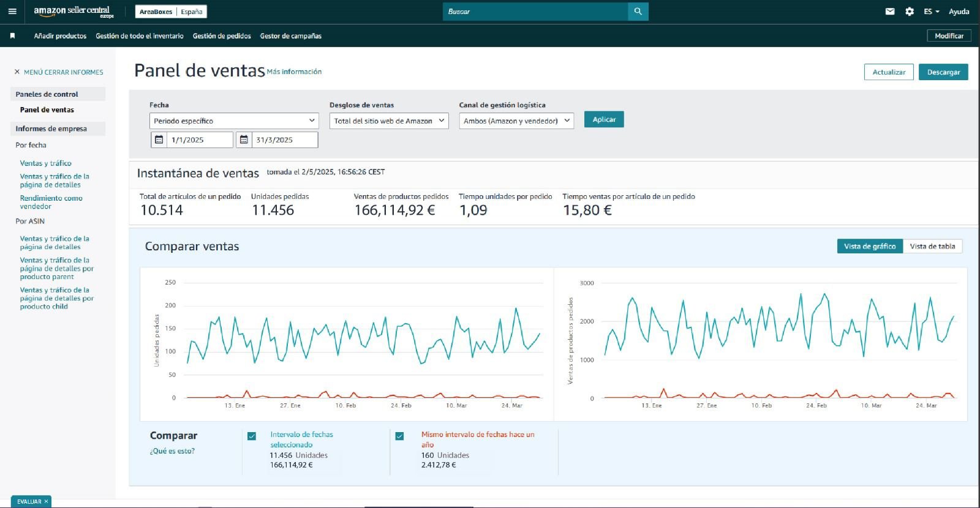Screen dimensions: 980x508
Task: Open the settings gear icon
Action: (x=910, y=12)
